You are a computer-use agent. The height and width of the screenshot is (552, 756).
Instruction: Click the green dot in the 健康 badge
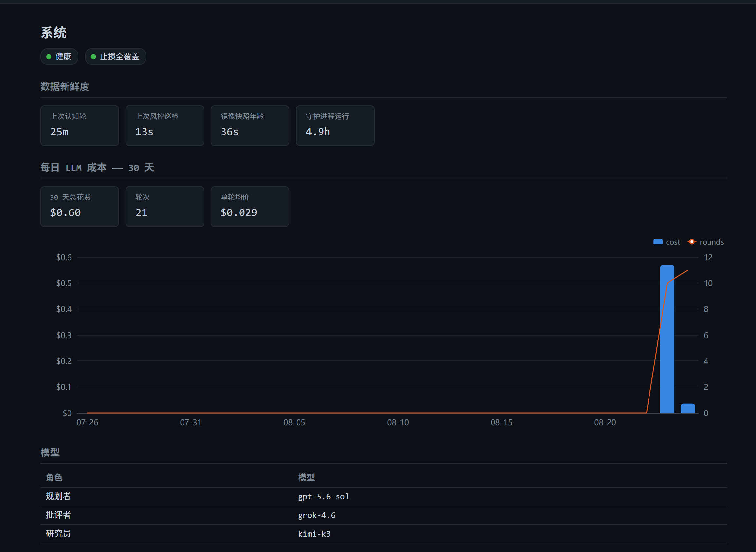coord(49,57)
